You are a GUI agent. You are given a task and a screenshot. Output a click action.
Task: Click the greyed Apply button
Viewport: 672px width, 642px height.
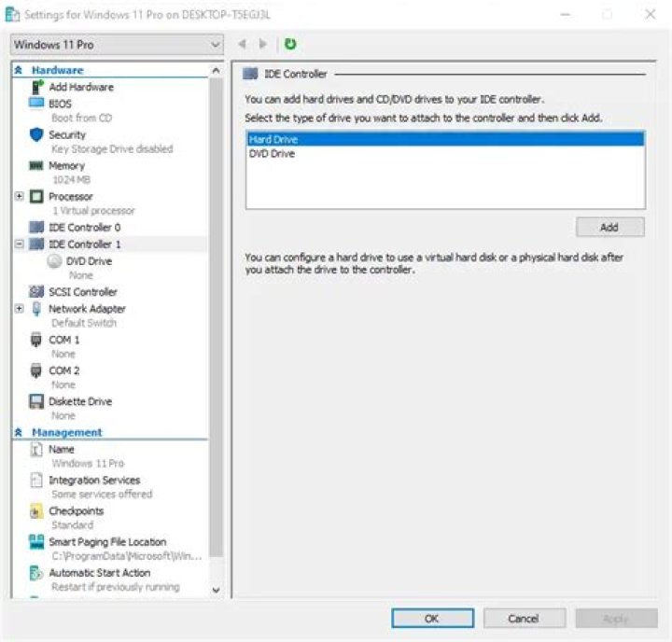pyautogui.click(x=616, y=619)
